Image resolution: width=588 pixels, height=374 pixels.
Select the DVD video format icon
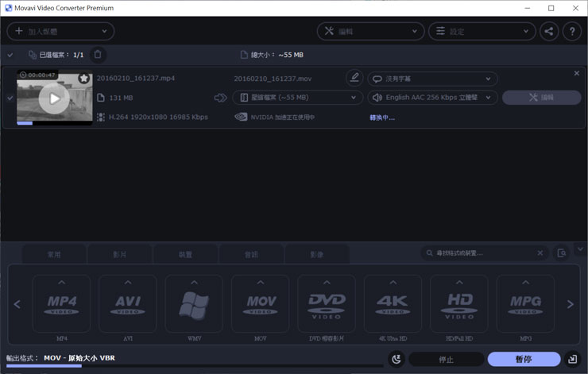click(x=327, y=306)
